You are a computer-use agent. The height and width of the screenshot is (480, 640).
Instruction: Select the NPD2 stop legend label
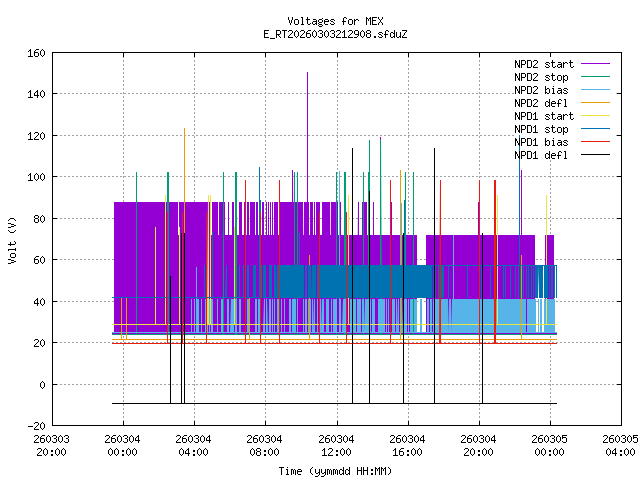tap(541, 77)
